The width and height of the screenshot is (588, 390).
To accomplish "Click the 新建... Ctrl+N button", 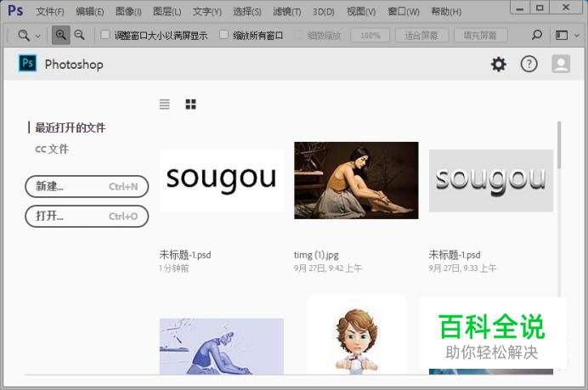I will coord(87,186).
